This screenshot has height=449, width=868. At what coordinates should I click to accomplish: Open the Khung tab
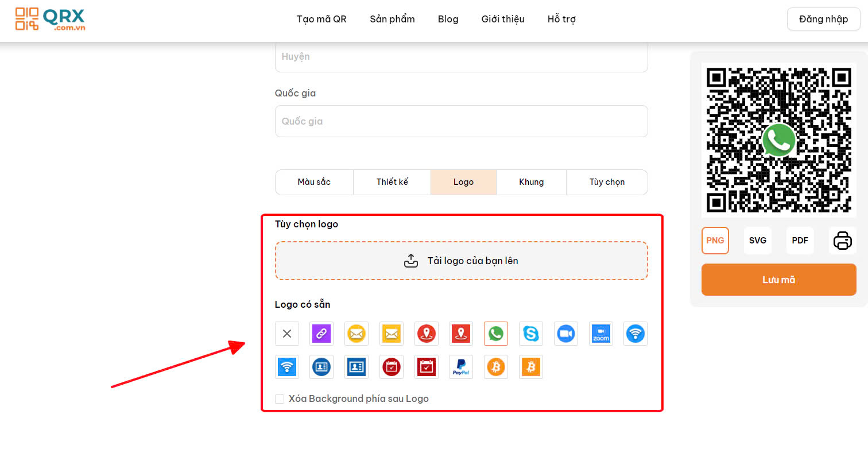532,182
